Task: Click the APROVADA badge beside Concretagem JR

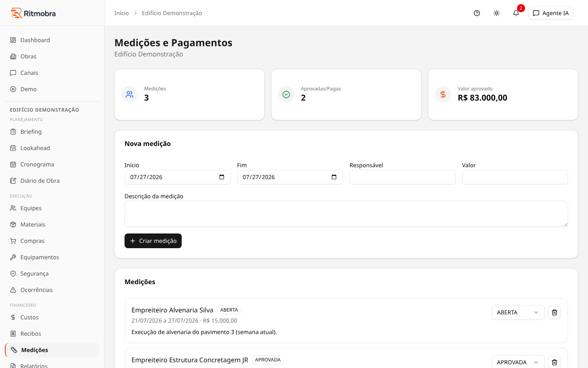Action: (x=268, y=360)
